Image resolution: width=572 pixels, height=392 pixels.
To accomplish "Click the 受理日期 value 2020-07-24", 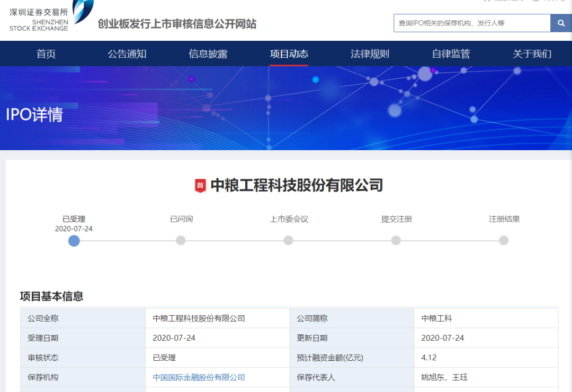I will 174,338.
